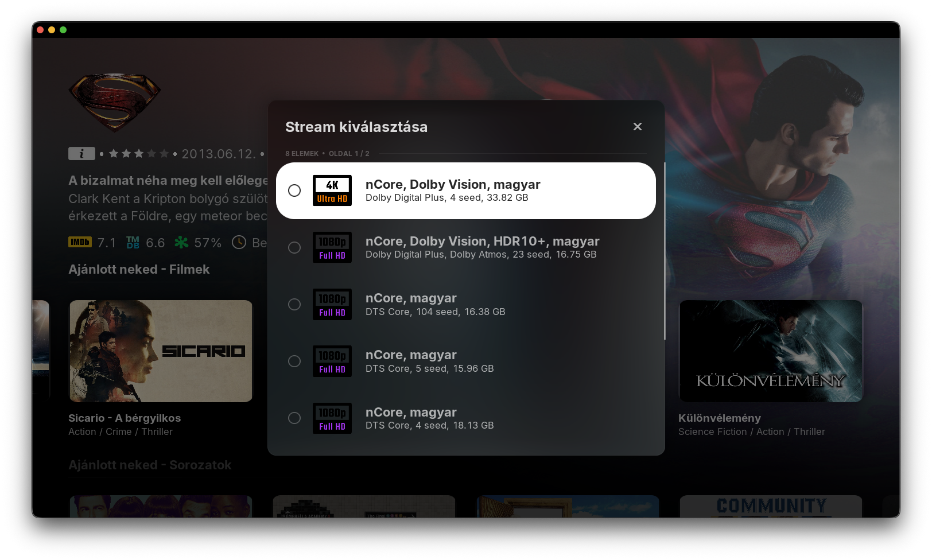Click 1080p badge of HDR10+ stream
The width and height of the screenshot is (932, 560).
332,247
